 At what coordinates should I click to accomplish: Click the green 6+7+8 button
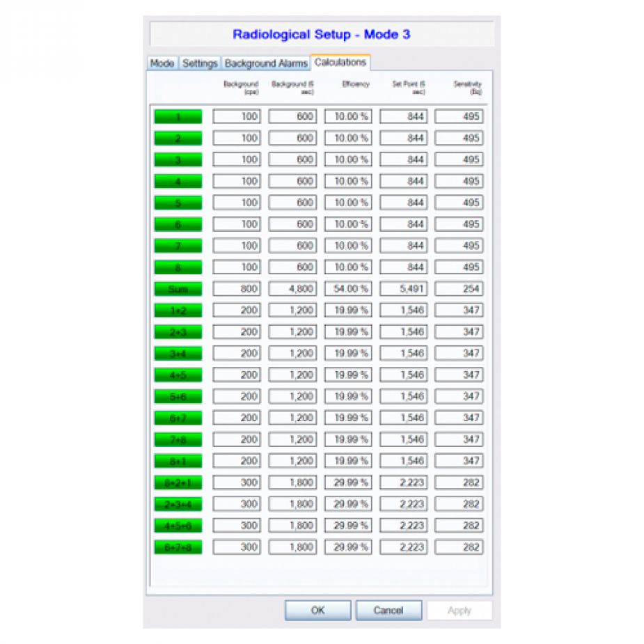click(178, 547)
